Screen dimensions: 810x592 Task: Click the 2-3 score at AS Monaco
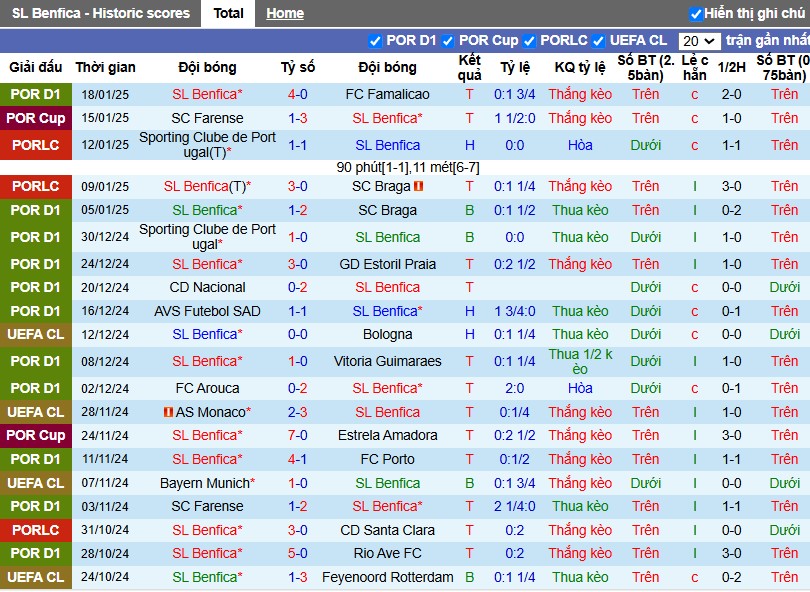(298, 412)
